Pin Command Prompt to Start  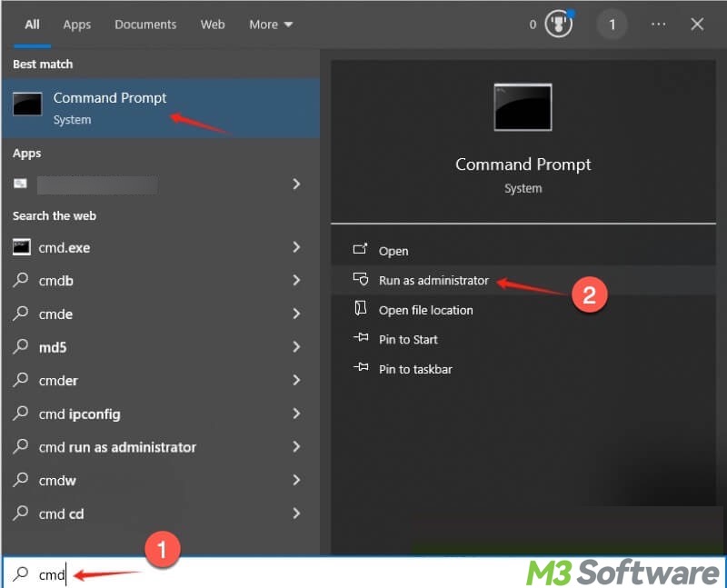pos(409,339)
